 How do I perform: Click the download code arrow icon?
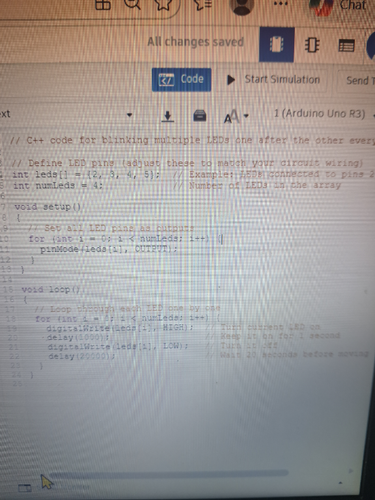(168, 116)
